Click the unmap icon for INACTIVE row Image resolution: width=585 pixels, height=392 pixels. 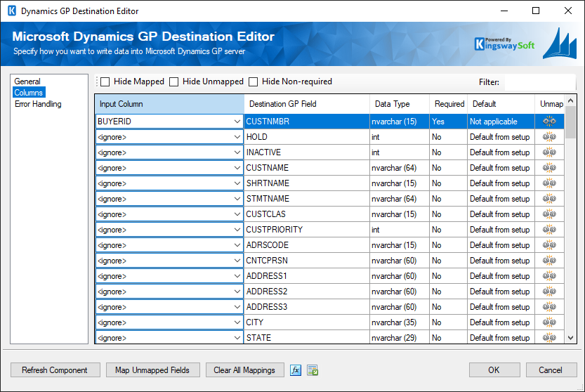(549, 152)
